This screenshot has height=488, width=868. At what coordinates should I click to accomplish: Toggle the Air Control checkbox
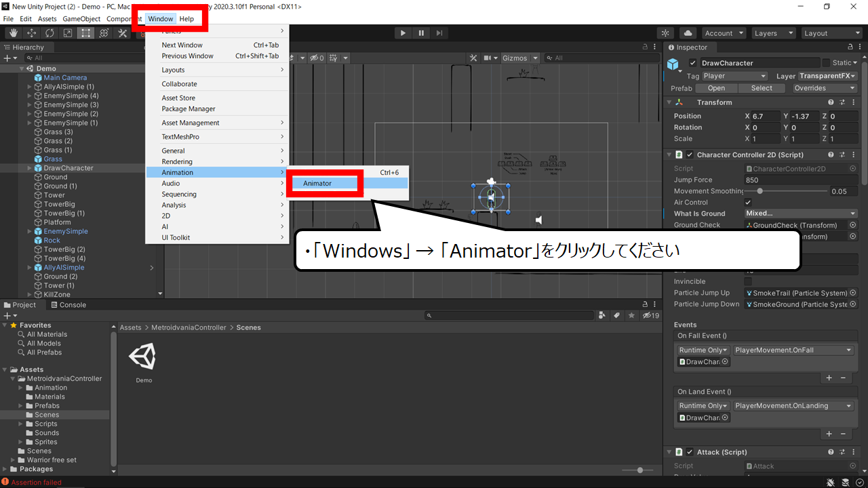[748, 203]
